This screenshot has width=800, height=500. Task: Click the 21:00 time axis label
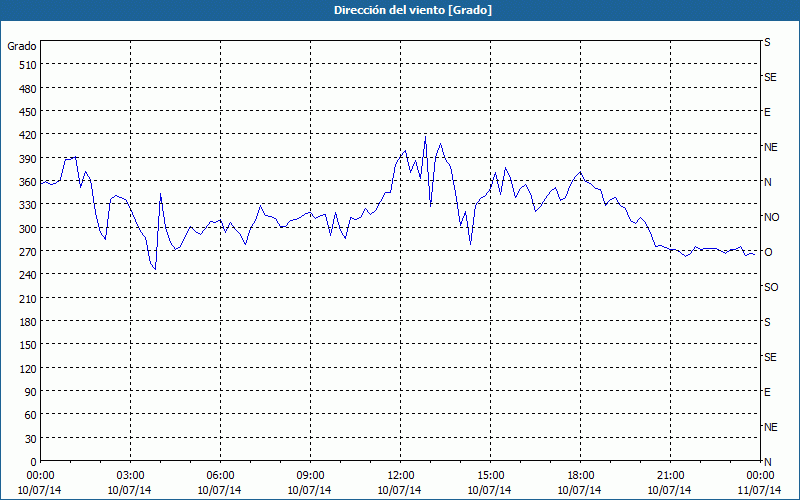point(670,476)
